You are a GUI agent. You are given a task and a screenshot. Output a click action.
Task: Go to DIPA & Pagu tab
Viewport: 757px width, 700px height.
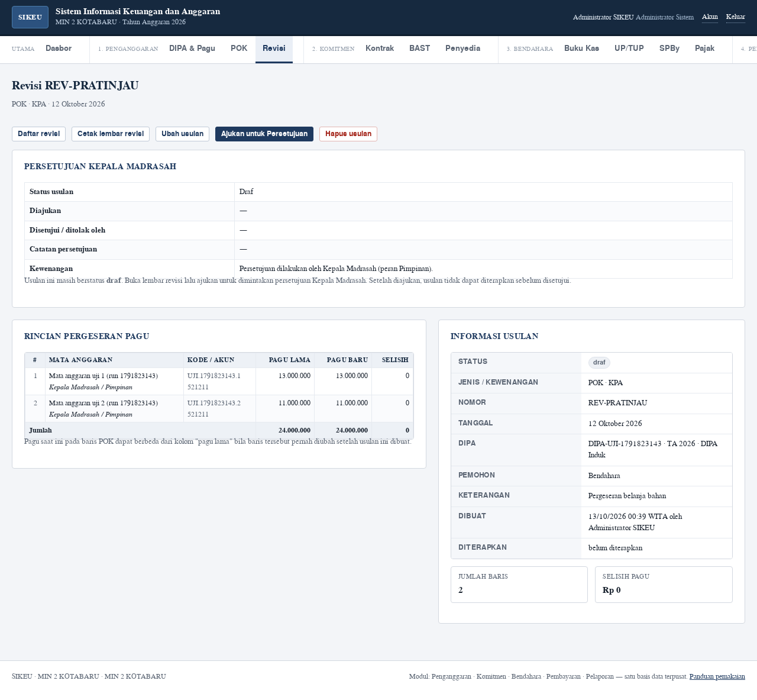coord(192,49)
